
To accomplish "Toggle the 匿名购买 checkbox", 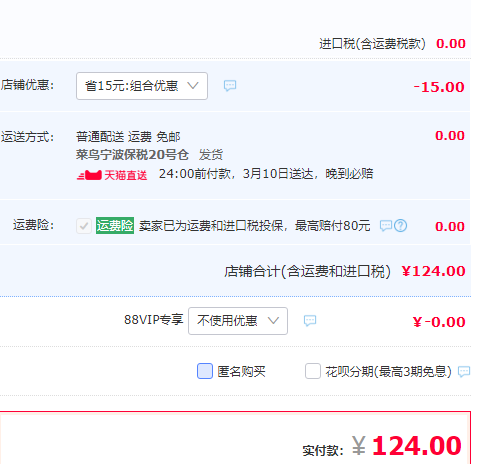I will pos(205,371).
